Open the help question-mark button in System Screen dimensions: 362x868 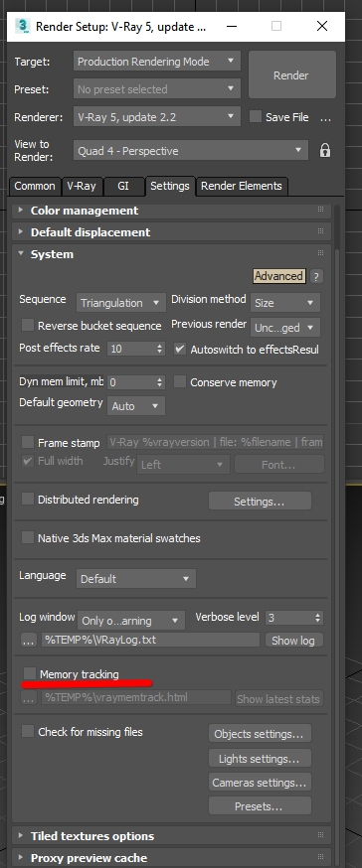pyautogui.click(x=316, y=276)
